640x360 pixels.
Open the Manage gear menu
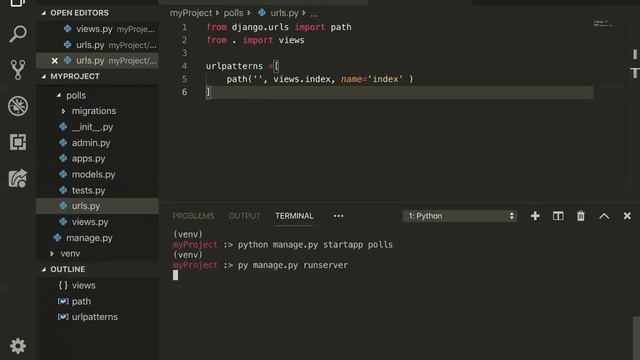coord(18,346)
